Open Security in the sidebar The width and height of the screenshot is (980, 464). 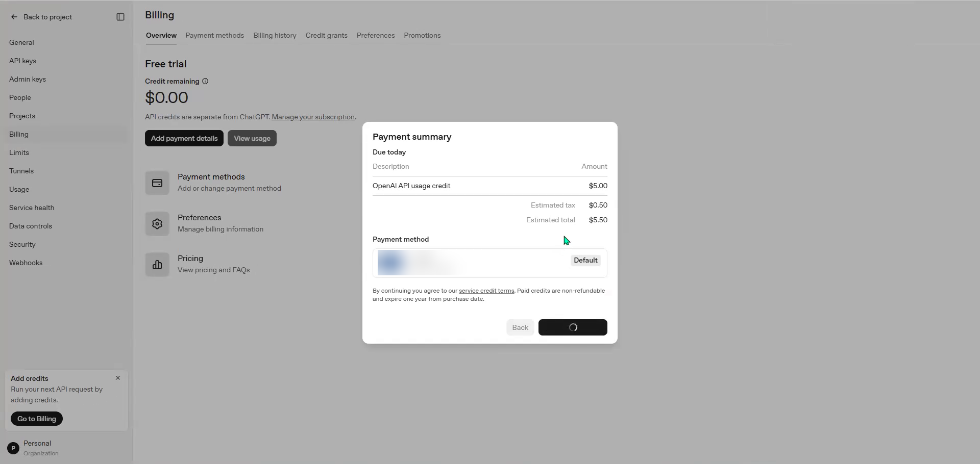coord(66,244)
